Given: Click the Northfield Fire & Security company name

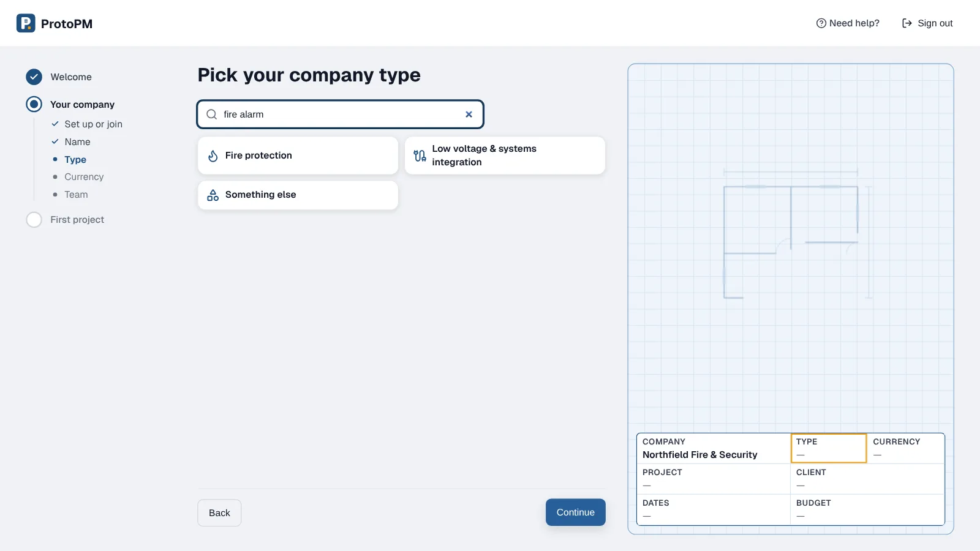Looking at the screenshot, I should (699, 455).
